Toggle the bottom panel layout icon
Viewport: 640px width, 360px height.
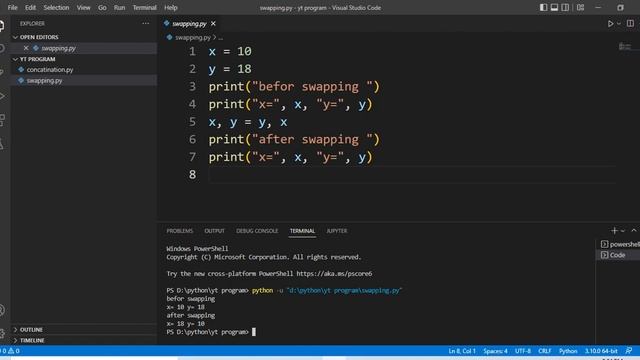[554, 7]
